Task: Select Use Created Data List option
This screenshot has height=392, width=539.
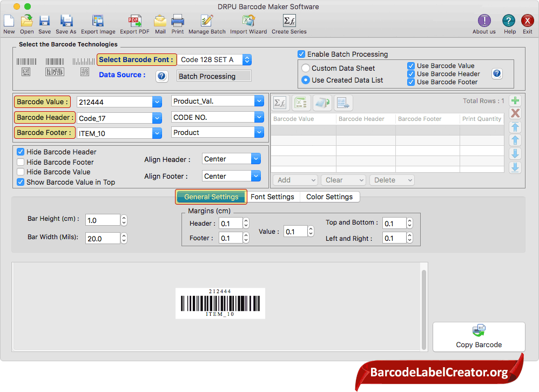Action: 305,80
